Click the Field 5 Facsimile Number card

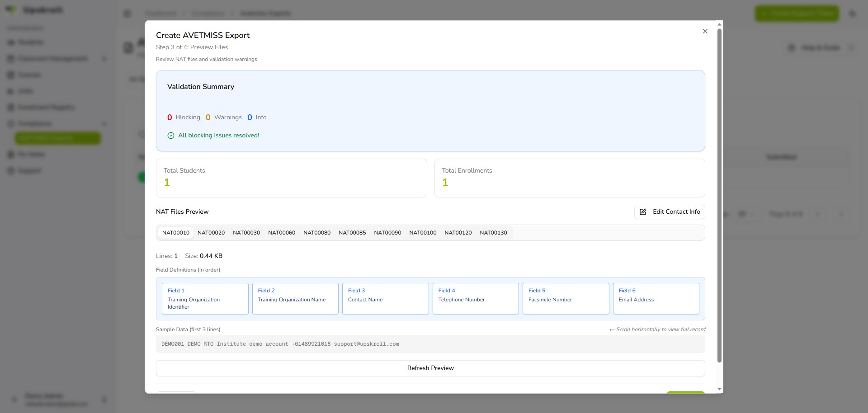coord(566,299)
